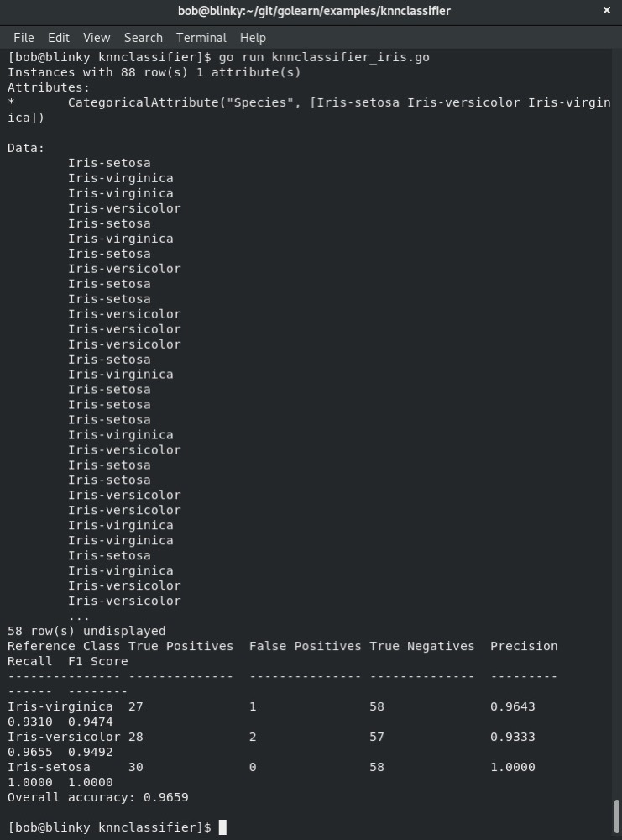
Task: Close the terminal window with the X icon
Action: tap(607, 10)
